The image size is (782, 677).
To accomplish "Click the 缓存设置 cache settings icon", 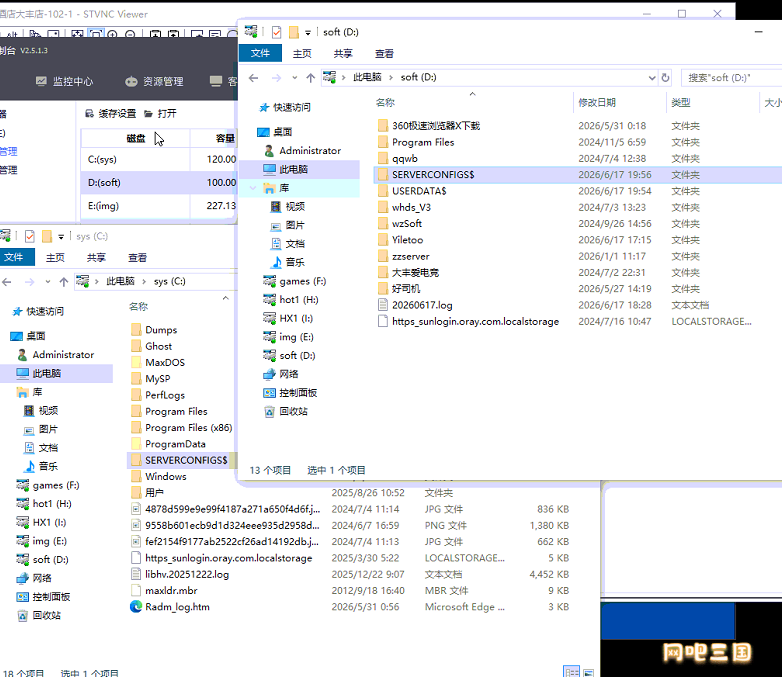I will (89, 114).
